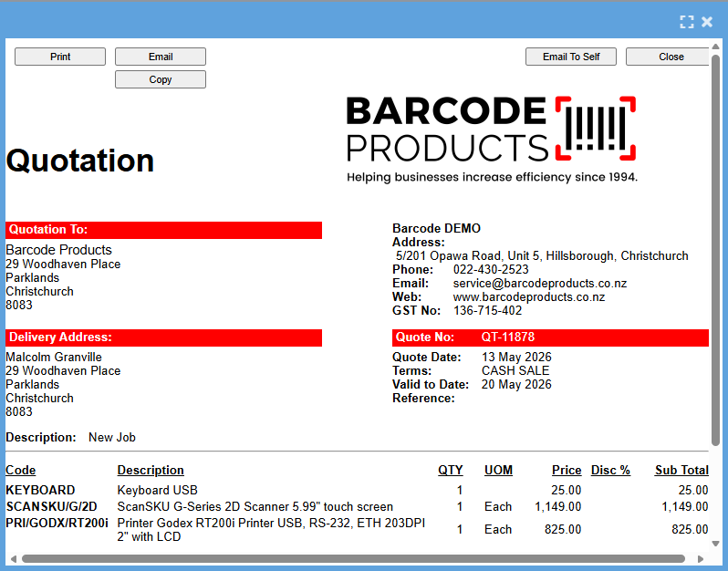
Task: Click the Email To Self button
Action: (x=570, y=57)
